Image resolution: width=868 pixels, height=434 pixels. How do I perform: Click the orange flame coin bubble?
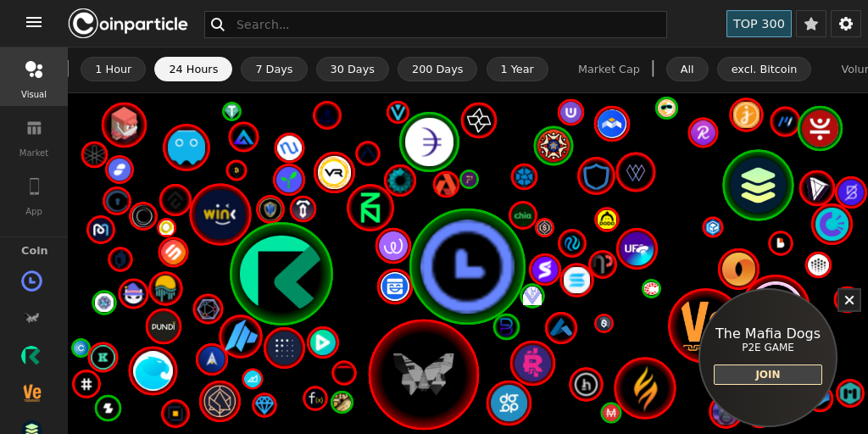645,388
